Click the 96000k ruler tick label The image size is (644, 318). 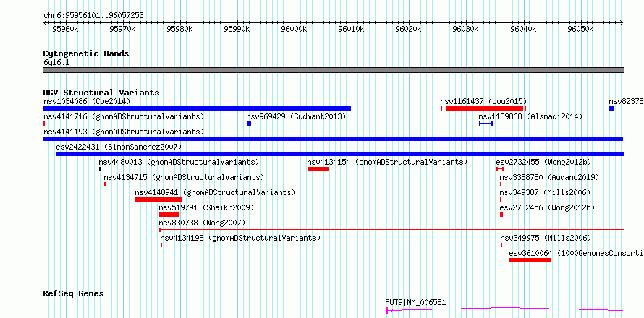pyautogui.click(x=294, y=30)
